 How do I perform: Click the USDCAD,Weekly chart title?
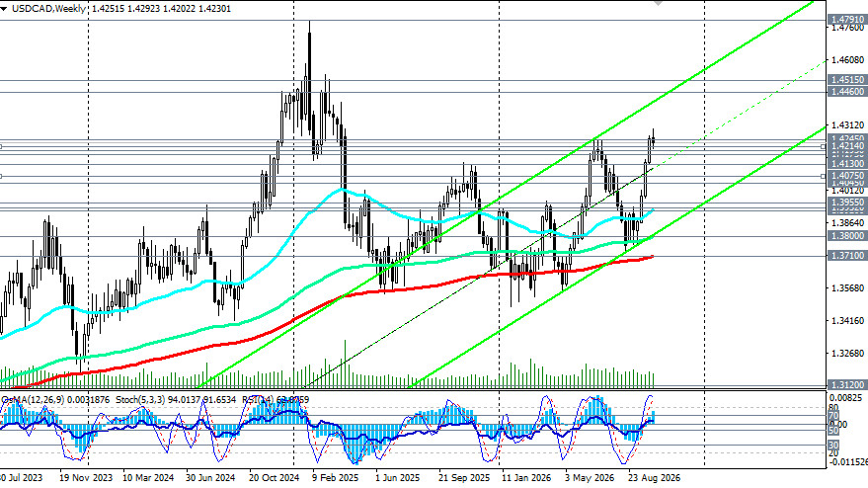pos(47,9)
